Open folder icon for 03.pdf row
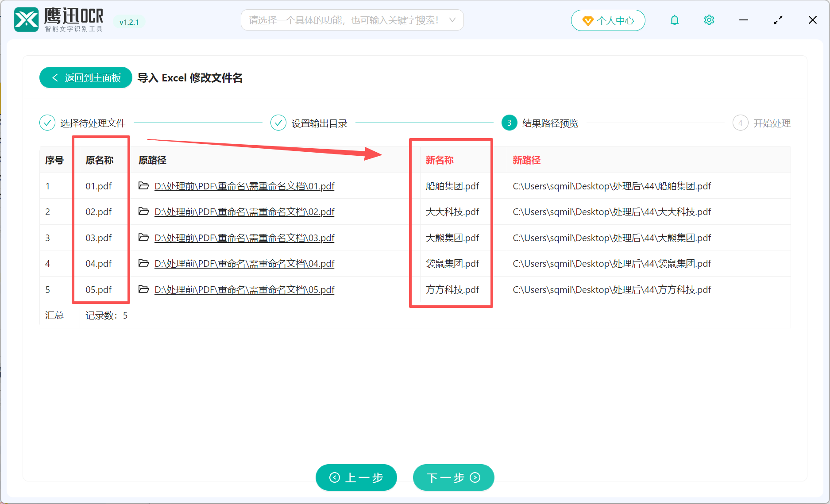Screen dimensions: 830x504 pyautogui.click(x=143, y=237)
